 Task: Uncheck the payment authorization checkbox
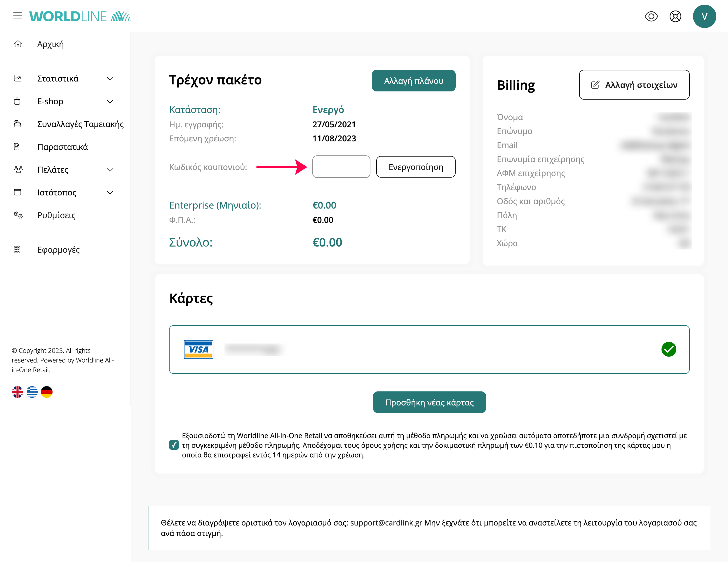[x=174, y=445]
